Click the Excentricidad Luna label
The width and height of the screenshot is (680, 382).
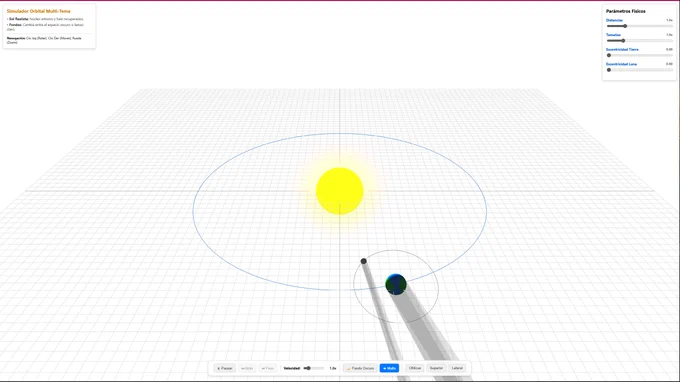[x=621, y=64]
